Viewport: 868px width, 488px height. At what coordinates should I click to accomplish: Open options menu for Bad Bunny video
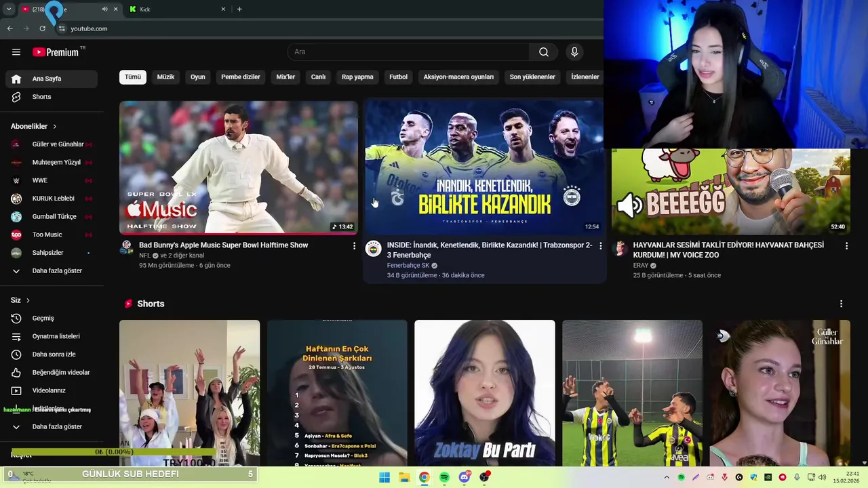(x=354, y=246)
